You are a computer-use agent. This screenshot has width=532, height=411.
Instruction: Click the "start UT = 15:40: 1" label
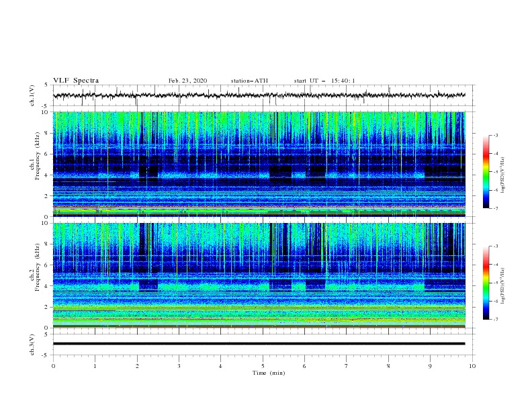tap(324, 81)
